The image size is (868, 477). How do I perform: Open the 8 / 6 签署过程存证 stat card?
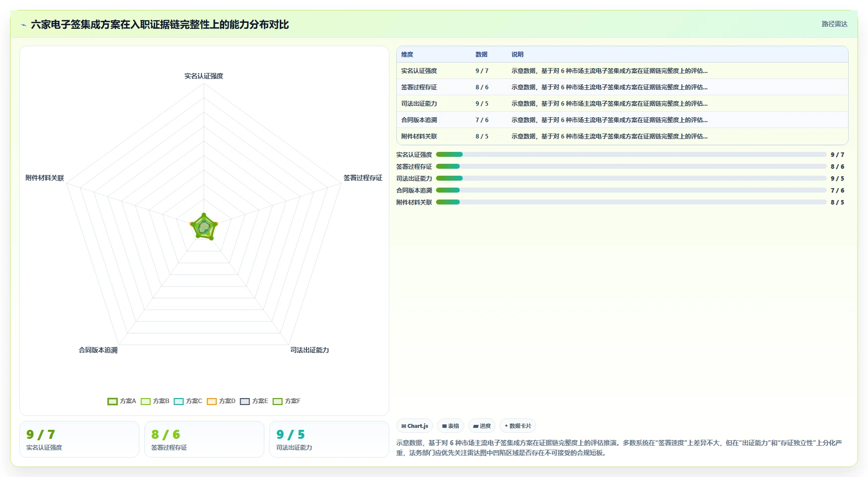(204, 439)
